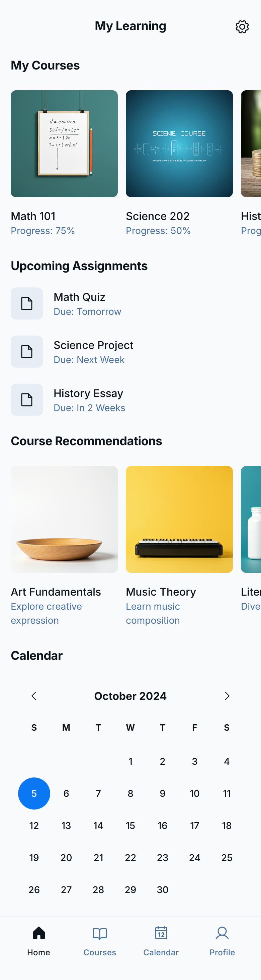Image resolution: width=261 pixels, height=980 pixels.
Task: Open the Math 101 course thumbnail
Action: 64,144
